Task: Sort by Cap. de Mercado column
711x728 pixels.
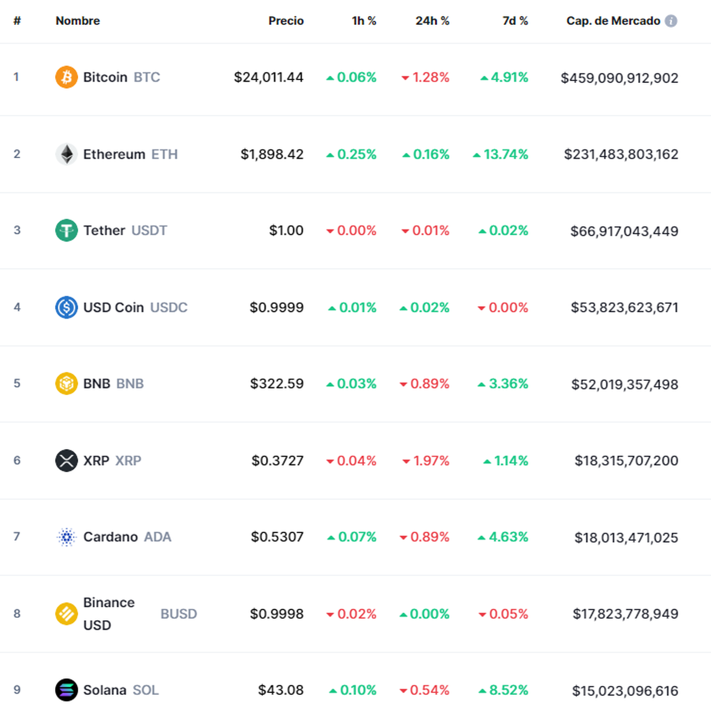Action: [x=613, y=21]
